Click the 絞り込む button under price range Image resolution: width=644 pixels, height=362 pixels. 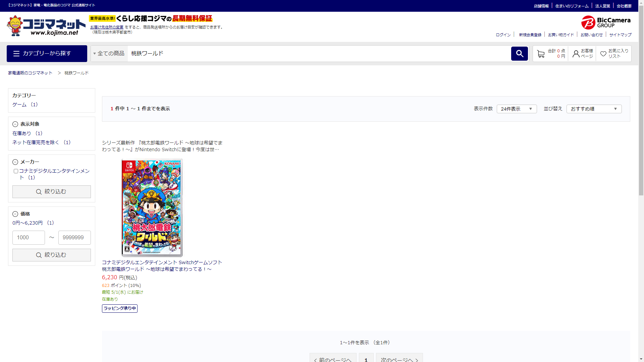[52, 255]
